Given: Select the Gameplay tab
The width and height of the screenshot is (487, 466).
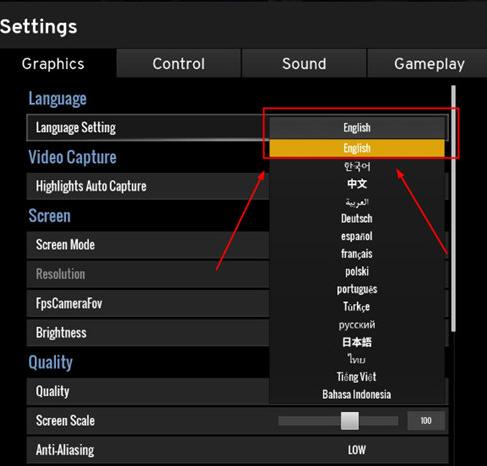Looking at the screenshot, I should [428, 63].
